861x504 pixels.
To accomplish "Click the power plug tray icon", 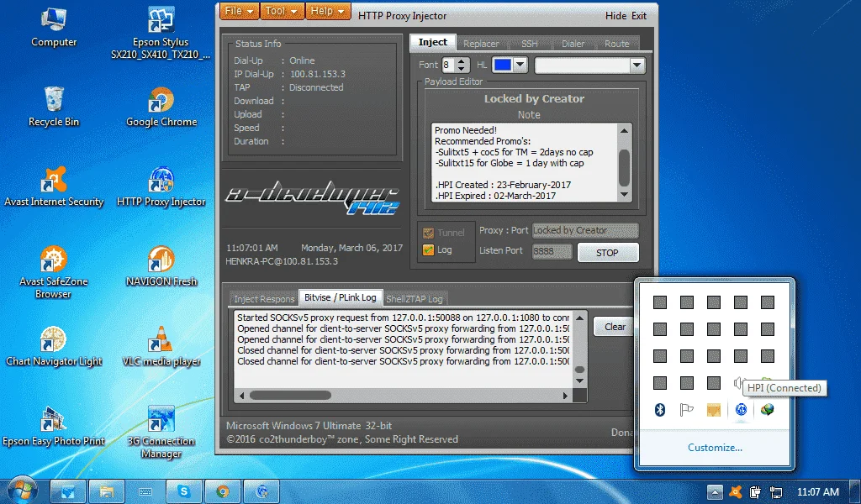I will [756, 491].
